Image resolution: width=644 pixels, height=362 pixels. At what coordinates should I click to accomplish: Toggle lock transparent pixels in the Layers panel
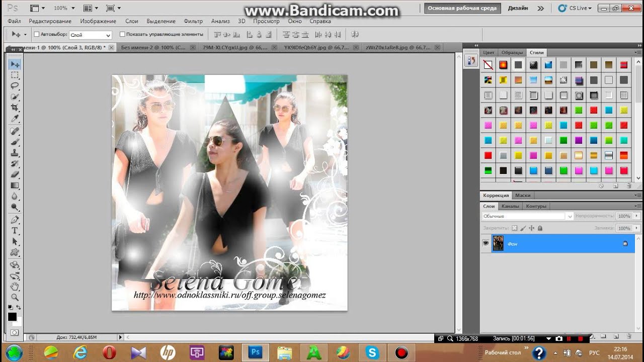[514, 228]
